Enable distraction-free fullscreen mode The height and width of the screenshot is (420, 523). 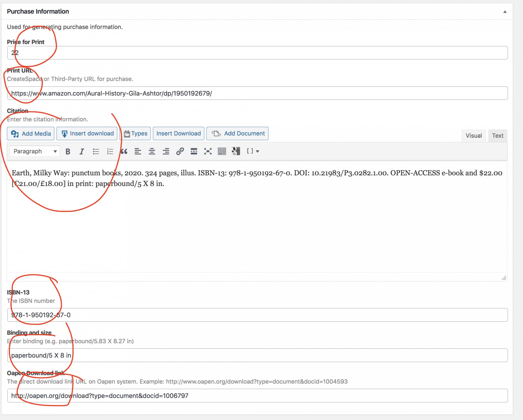tap(208, 151)
